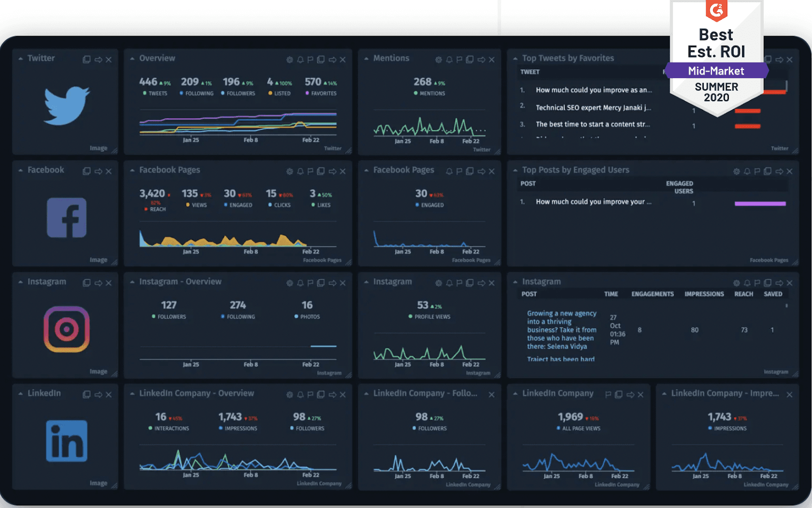
Task: Toggle the FAVORITES series in Overview legend
Action: (x=321, y=93)
